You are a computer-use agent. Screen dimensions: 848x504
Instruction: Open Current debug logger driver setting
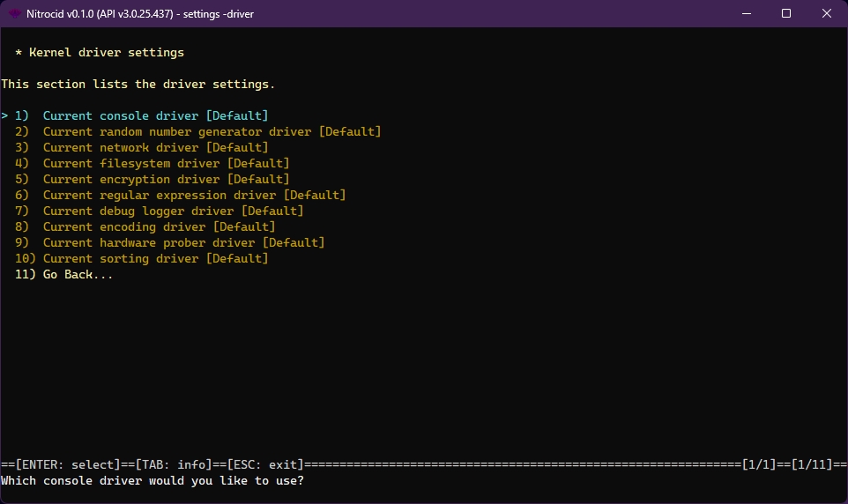(x=173, y=211)
